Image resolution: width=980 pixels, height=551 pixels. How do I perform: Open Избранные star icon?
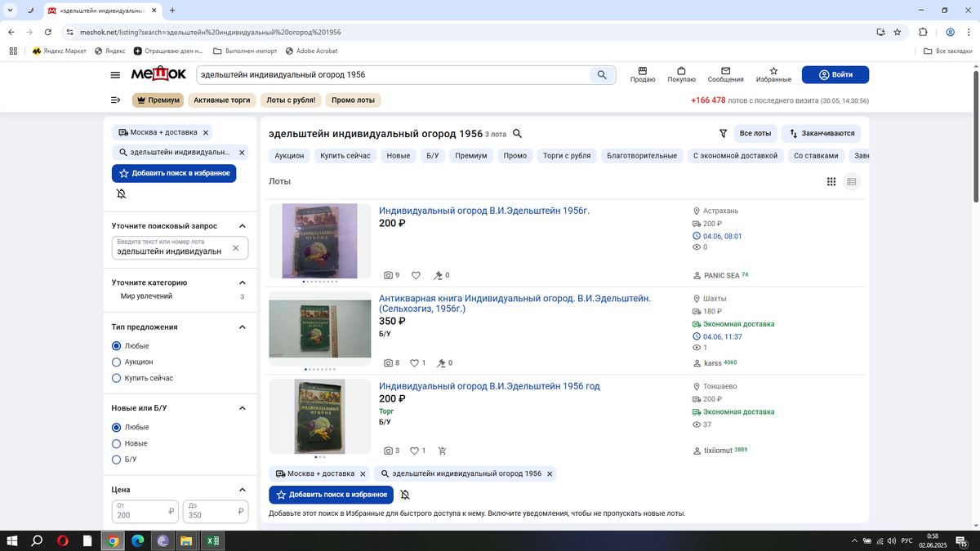[x=773, y=71]
